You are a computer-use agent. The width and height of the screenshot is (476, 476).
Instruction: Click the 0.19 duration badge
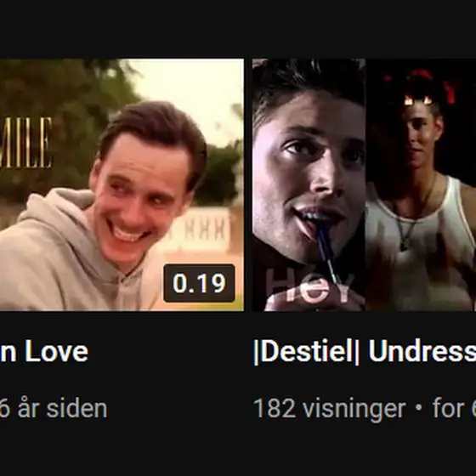coord(199,283)
